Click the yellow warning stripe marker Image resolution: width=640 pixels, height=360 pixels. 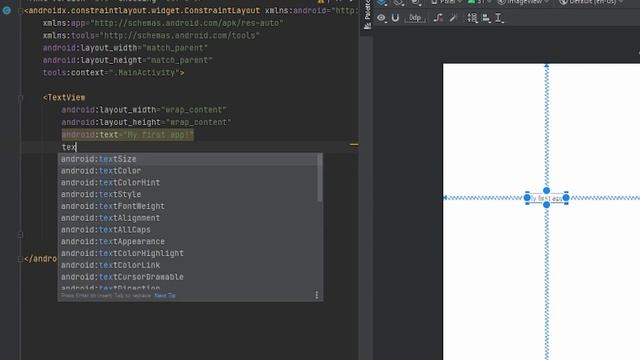[x=354, y=144]
